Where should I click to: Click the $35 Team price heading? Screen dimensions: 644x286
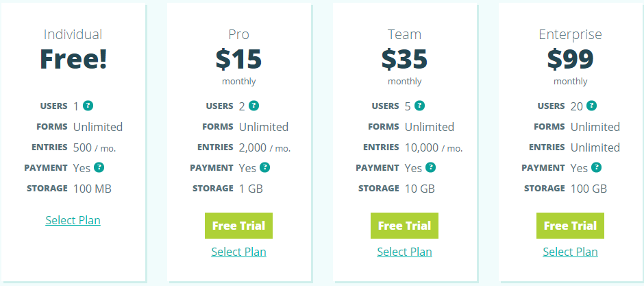(404, 60)
